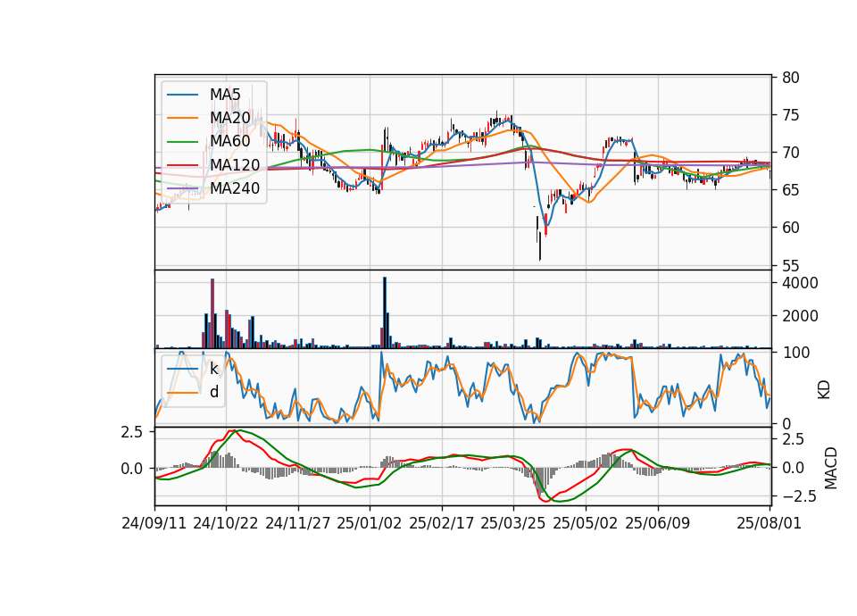Click the blue MA5 legend line sample
Image resolution: width=857 pixels, height=616 pixels.
click(x=182, y=96)
